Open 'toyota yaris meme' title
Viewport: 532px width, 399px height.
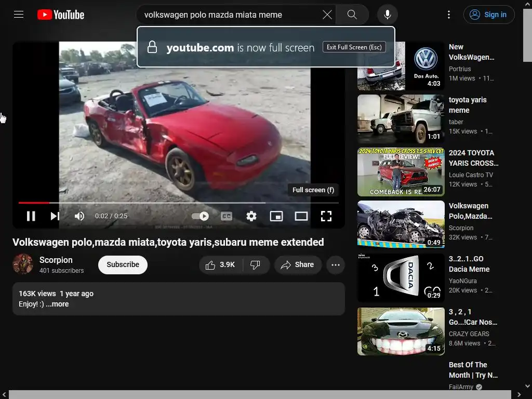pos(468,105)
